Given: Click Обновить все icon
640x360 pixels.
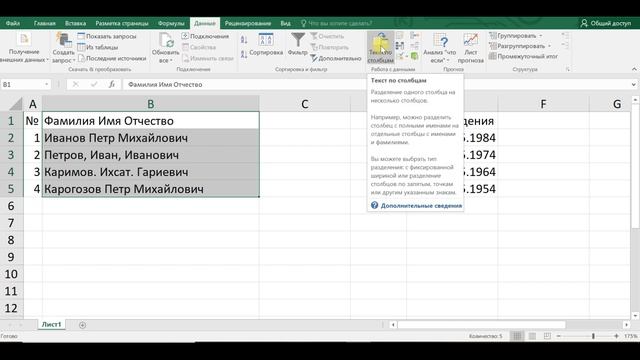Looking at the screenshot, I should click(165, 41).
